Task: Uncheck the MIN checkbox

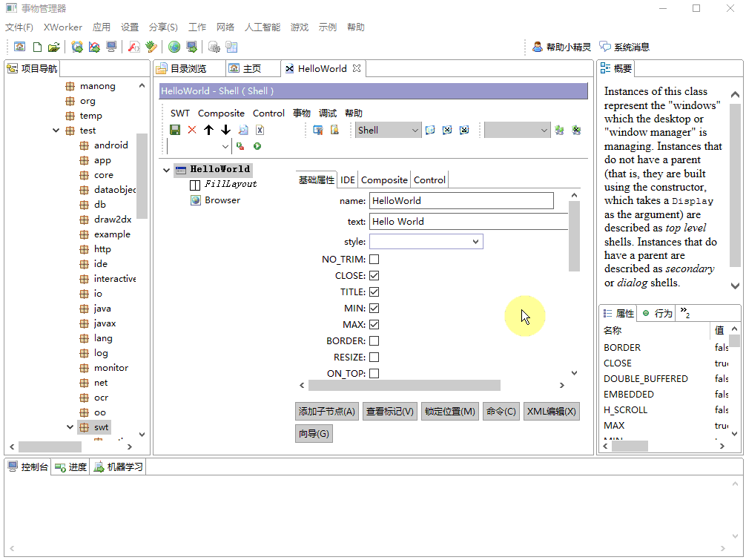Action: [x=374, y=309]
